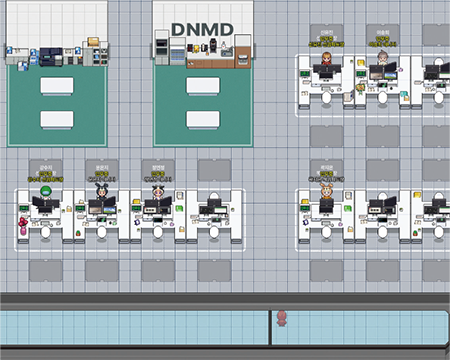Click the cow-hat avatar at its desk
The width and height of the screenshot is (450, 360).
click(x=158, y=193)
